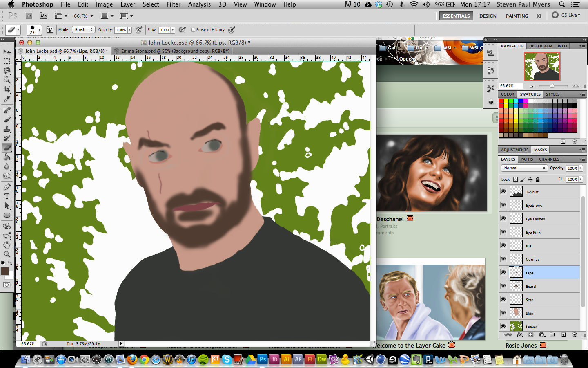
Task: Select the Pen tool
Action: pos(7,187)
